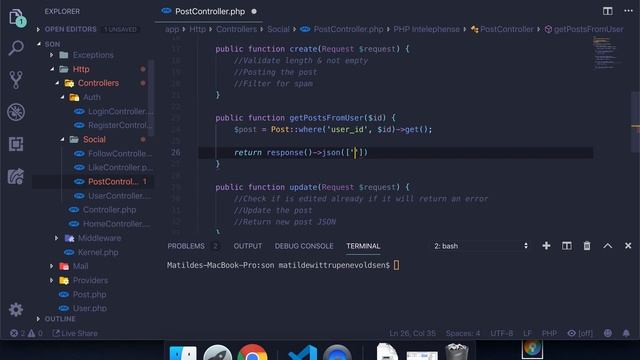Open Kernel.php in explorer

pyautogui.click(x=98, y=252)
